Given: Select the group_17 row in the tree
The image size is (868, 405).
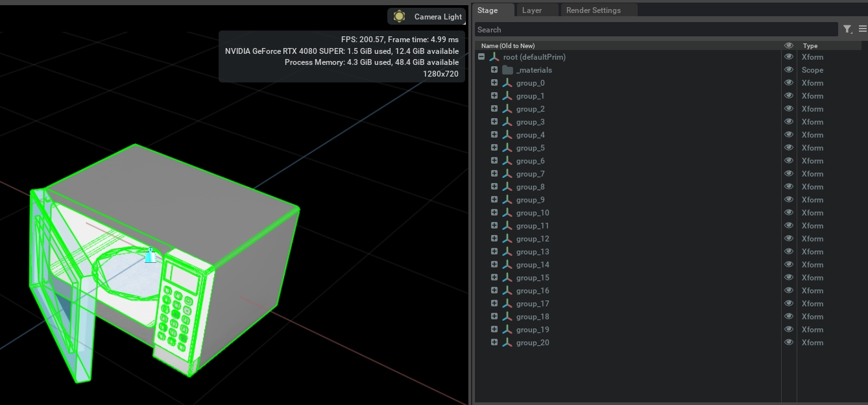Looking at the screenshot, I should tap(533, 304).
